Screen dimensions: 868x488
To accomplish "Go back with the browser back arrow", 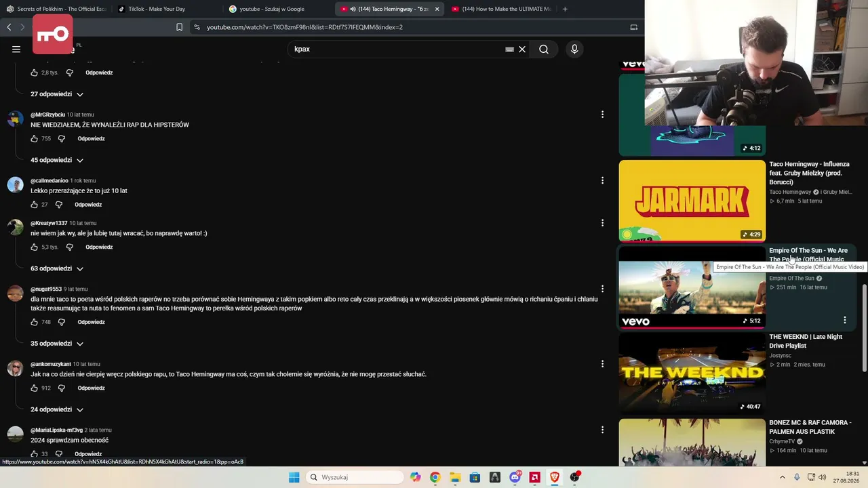I will 9,27.
